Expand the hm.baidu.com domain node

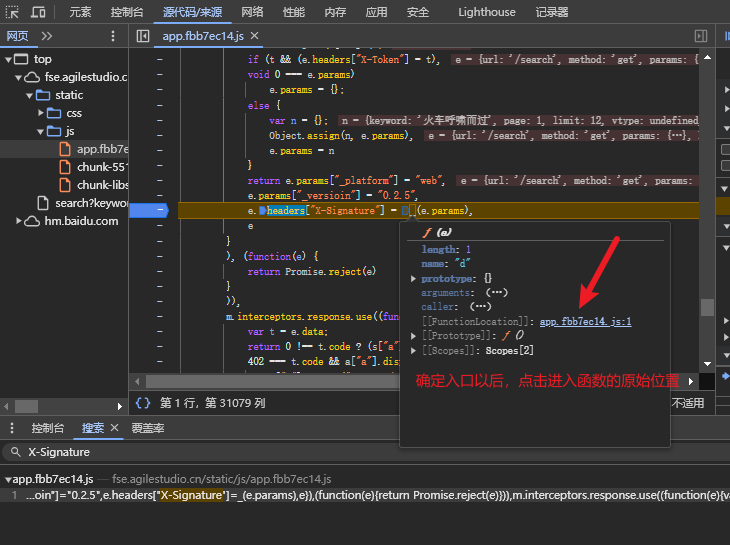tap(18, 221)
